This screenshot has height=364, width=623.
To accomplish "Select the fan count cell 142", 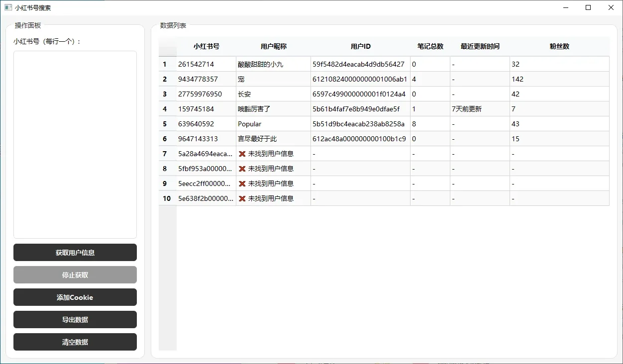I will [x=560, y=79].
